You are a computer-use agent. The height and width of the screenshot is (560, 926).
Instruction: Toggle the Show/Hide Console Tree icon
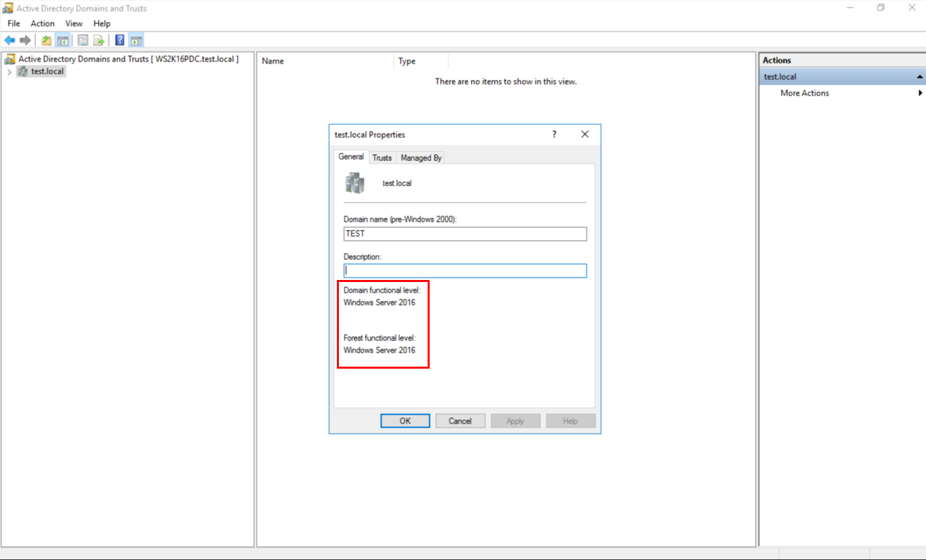coord(63,41)
